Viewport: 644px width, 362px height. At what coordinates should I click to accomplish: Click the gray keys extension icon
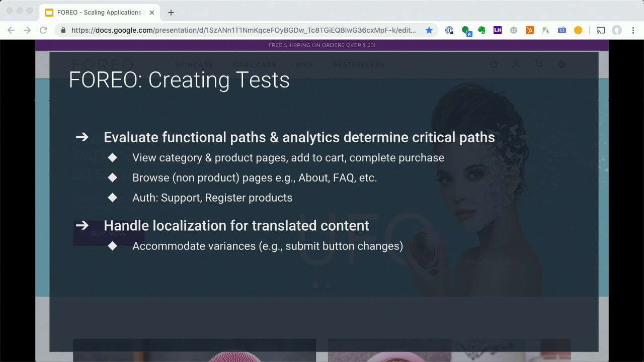[x=546, y=30]
